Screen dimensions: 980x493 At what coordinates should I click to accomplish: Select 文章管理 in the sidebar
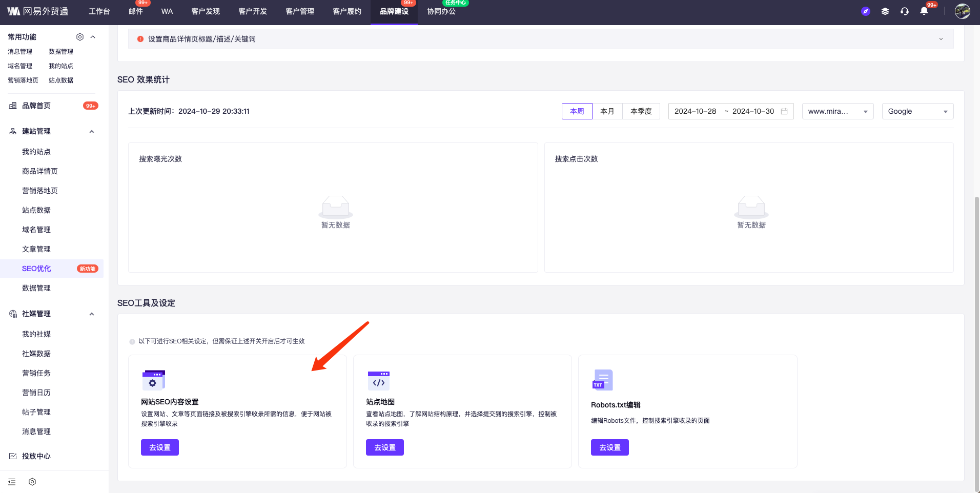click(36, 249)
